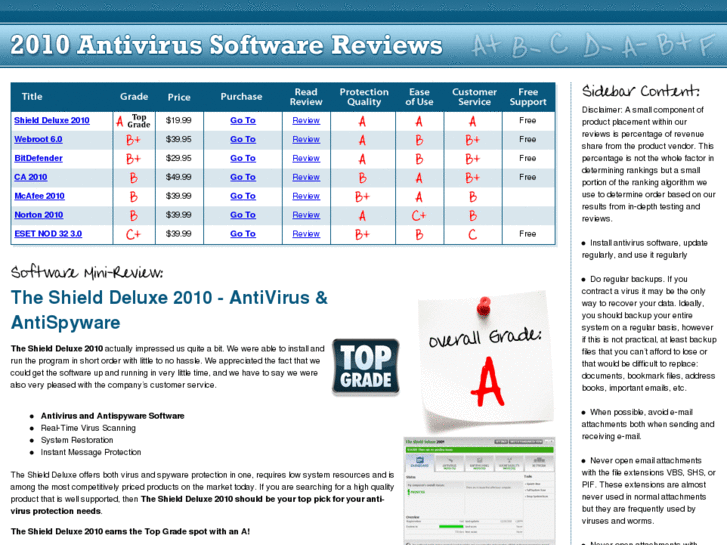The width and height of the screenshot is (727, 545).
Task: Click the Customer Service column header
Action: pos(474,97)
